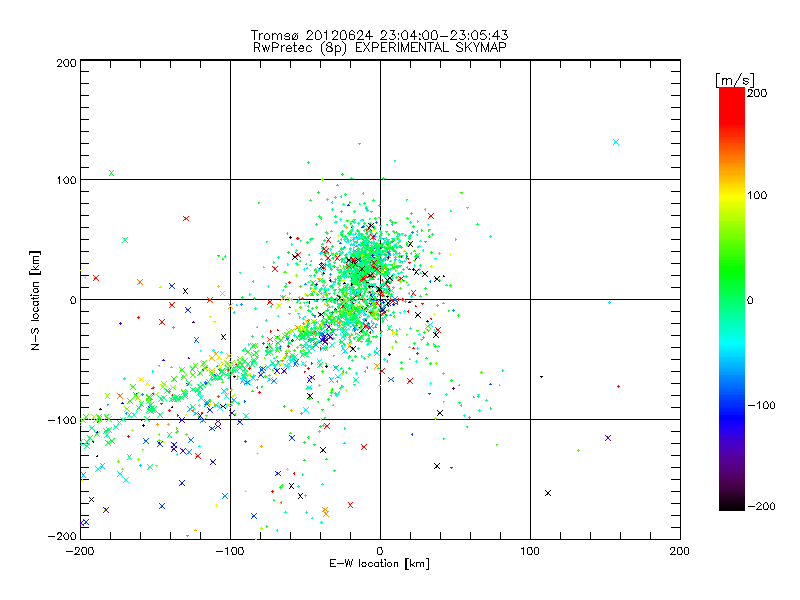Click the colorbar tick label '-200' at bottom

(761, 506)
